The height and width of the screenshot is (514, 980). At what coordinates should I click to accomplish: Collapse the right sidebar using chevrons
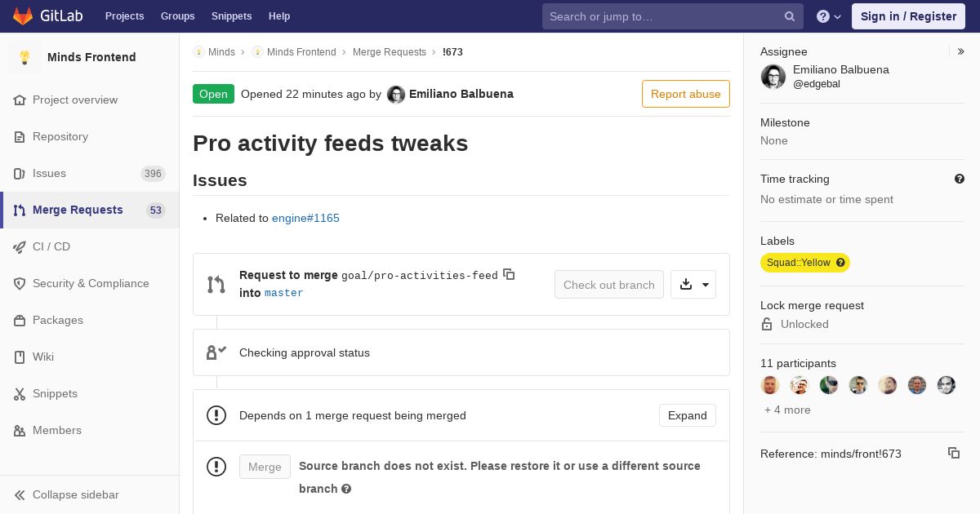coord(961,51)
